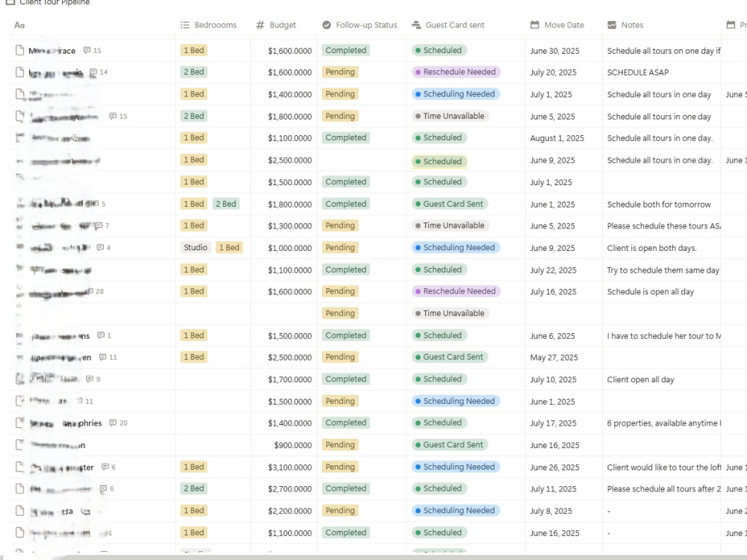The image size is (747, 560).
Task: Open the Budget column header menu
Action: pos(276,25)
